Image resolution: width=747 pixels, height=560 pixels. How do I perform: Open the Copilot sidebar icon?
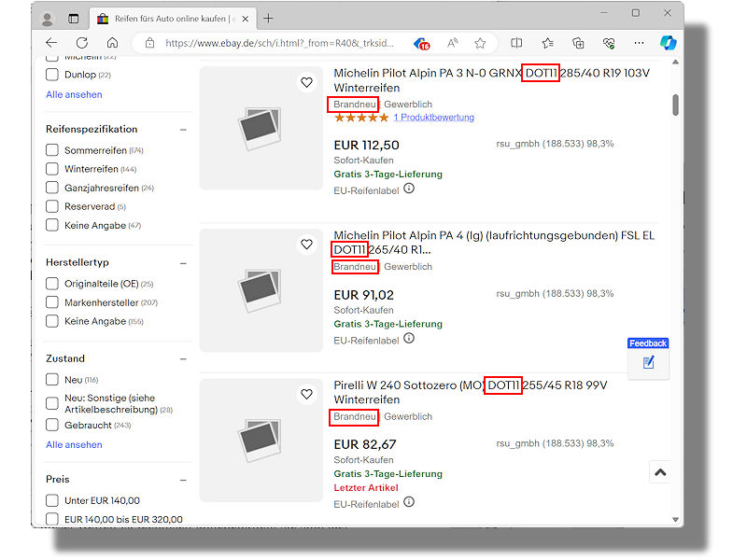pyautogui.click(x=668, y=43)
